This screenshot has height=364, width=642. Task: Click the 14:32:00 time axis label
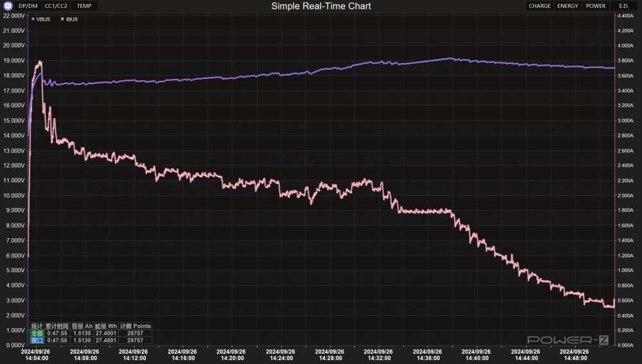click(x=379, y=358)
